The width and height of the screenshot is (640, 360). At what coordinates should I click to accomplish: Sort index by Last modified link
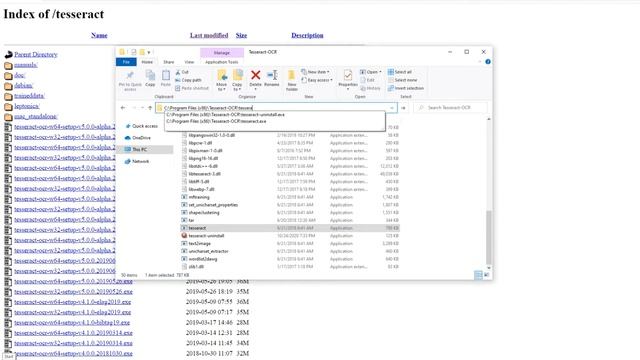(x=209, y=35)
